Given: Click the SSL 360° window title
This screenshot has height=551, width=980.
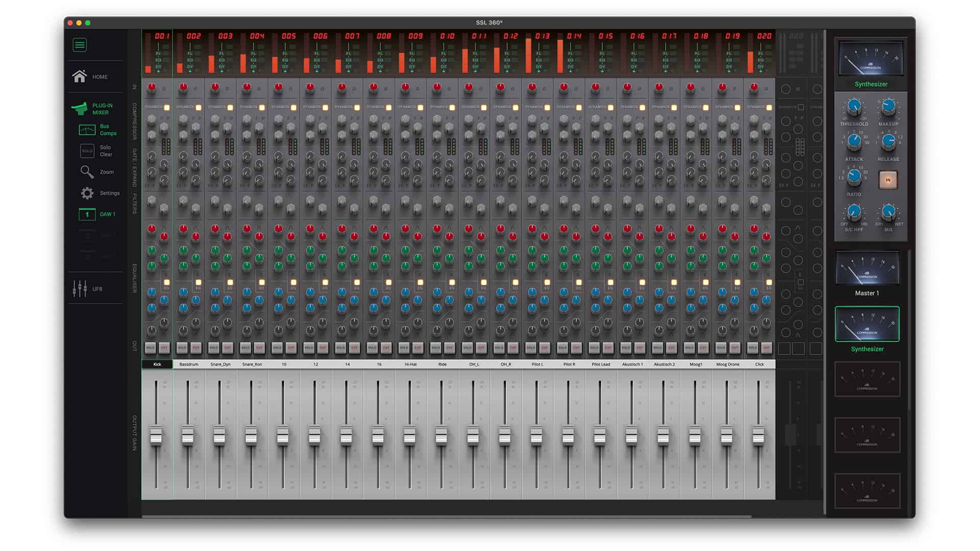Looking at the screenshot, I should point(489,22).
